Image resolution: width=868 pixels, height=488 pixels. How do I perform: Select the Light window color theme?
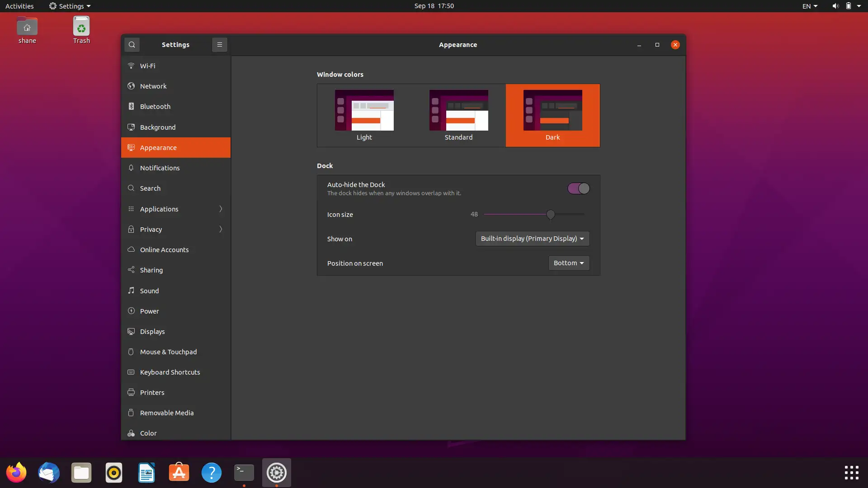coord(364,115)
